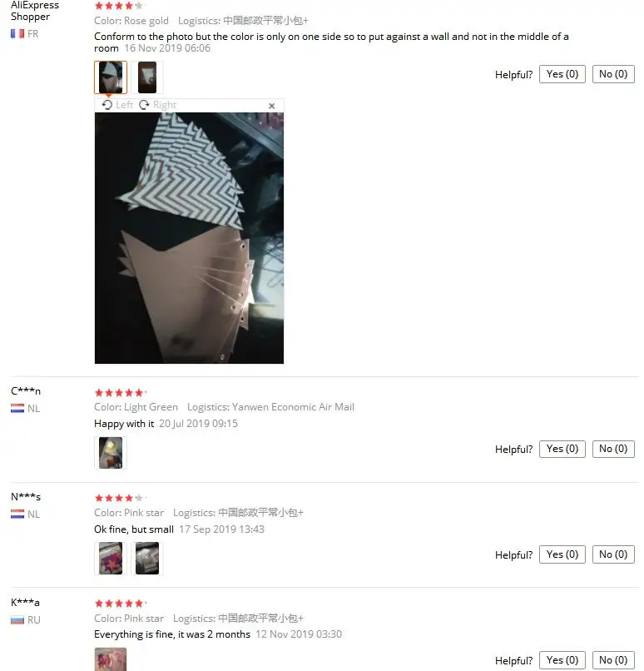Click the France flag icon next to FR
The image size is (644, 671).
pyautogui.click(x=17, y=33)
